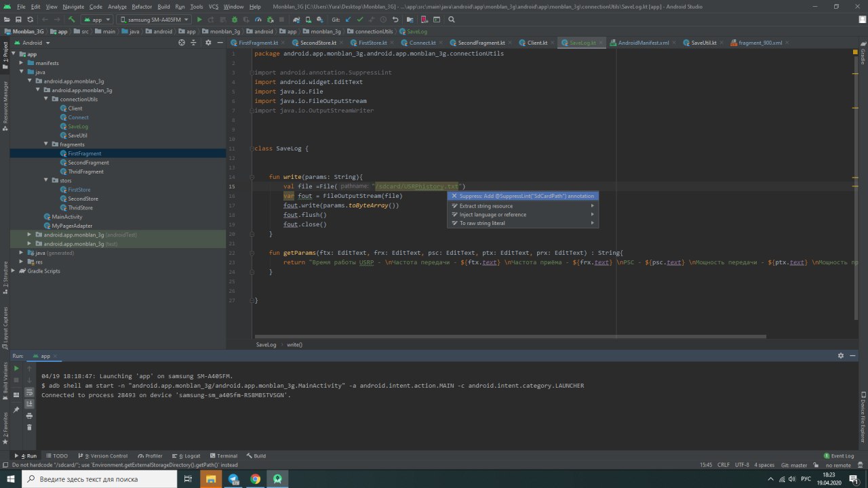Switch to the AndroidManifest.xml tab
The width and height of the screenshot is (868, 488).
point(643,42)
